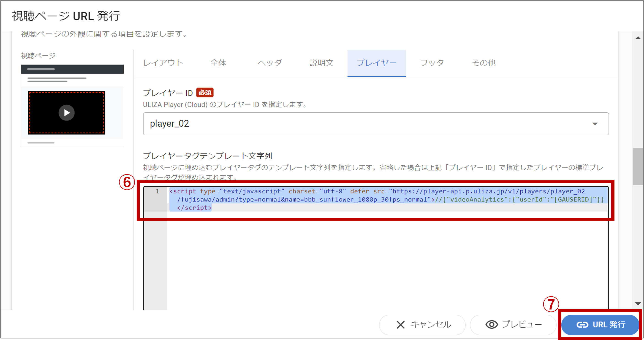Select the プレイヤー tab
This screenshot has width=644, height=340.
point(377,63)
